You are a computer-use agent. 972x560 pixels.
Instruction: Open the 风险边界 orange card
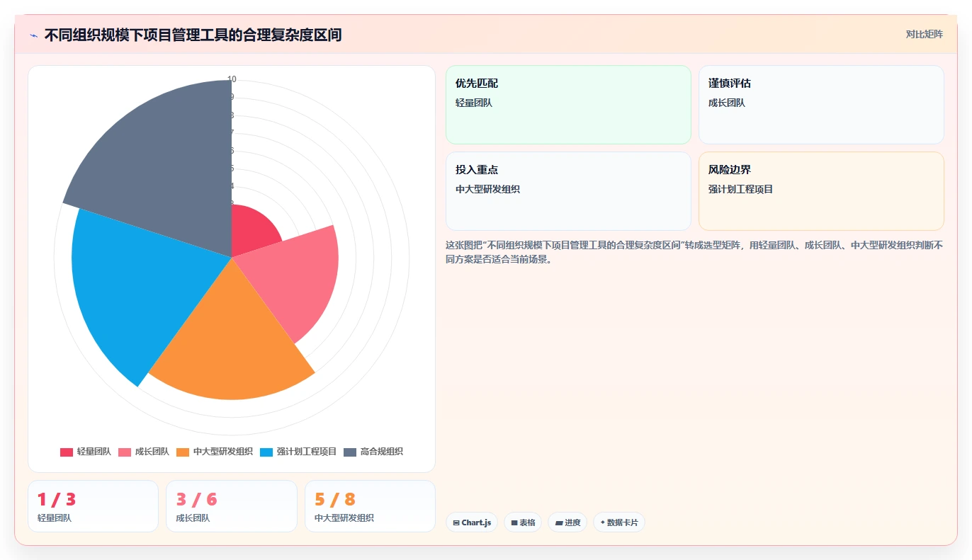coord(821,191)
